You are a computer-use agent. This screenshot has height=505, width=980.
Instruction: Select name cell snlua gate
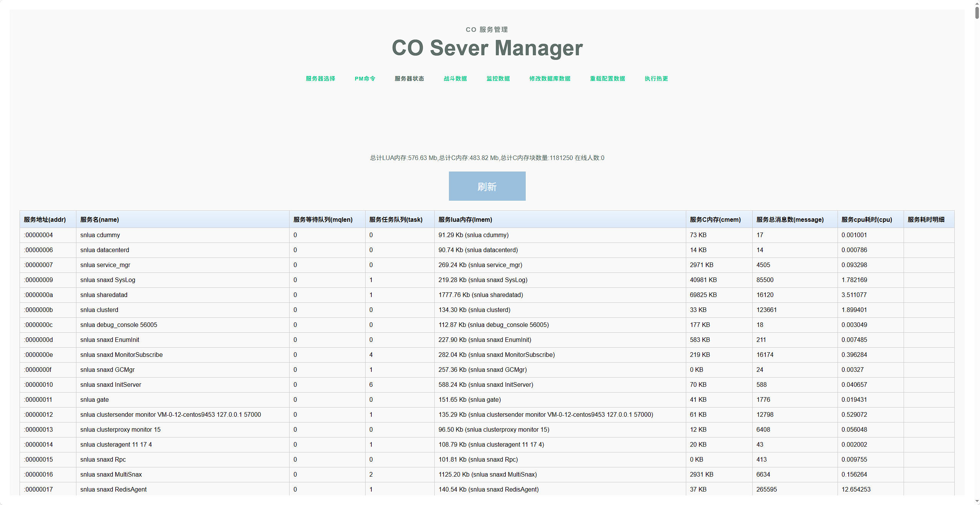pyautogui.click(x=182, y=400)
